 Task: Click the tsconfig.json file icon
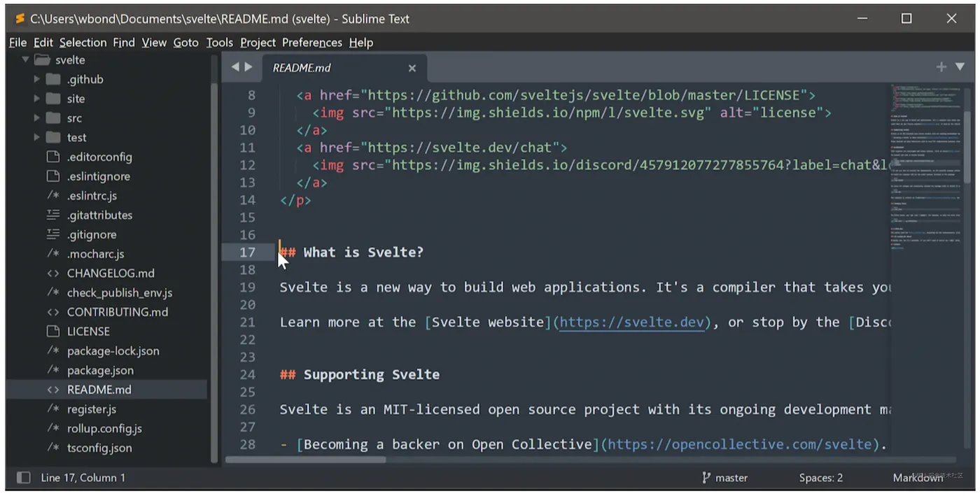52,448
